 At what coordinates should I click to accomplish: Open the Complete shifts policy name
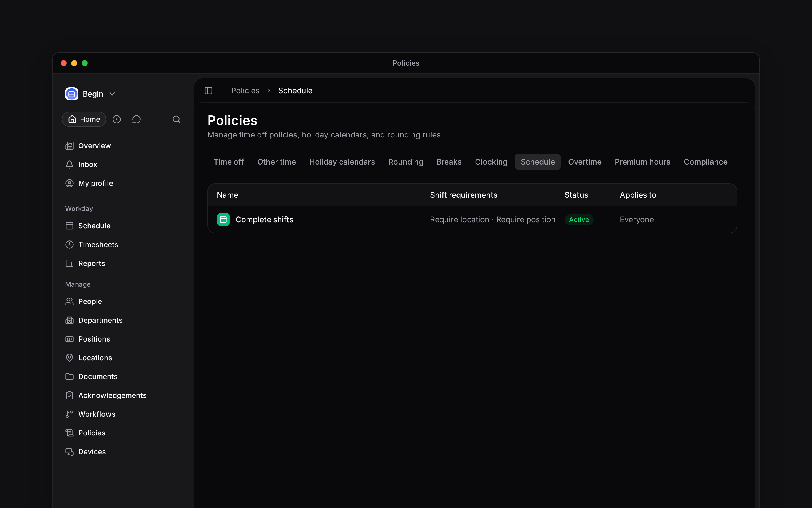point(265,220)
